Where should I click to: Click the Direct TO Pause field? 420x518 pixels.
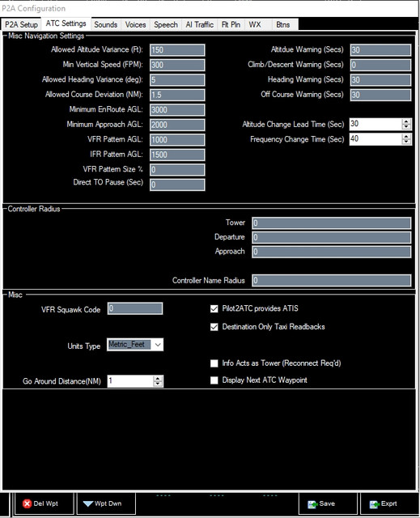click(177, 185)
